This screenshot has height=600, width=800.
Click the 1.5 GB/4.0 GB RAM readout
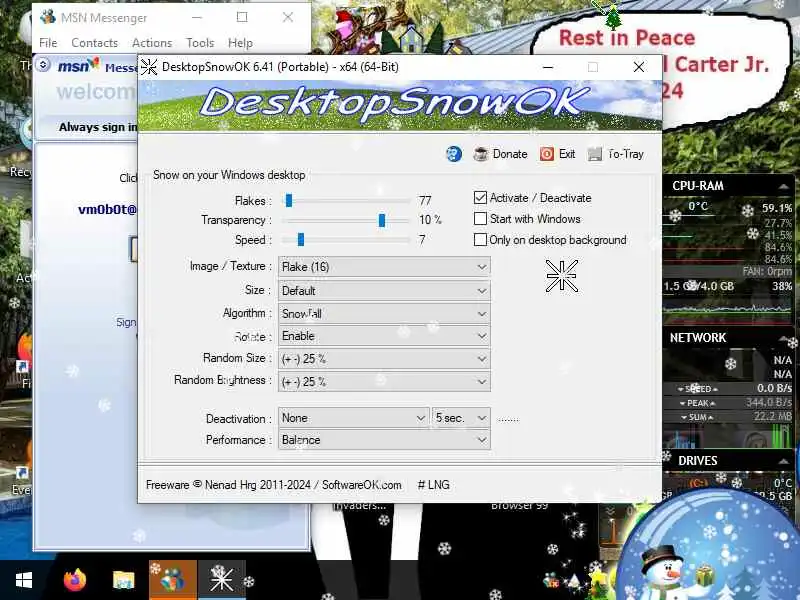tap(698, 286)
